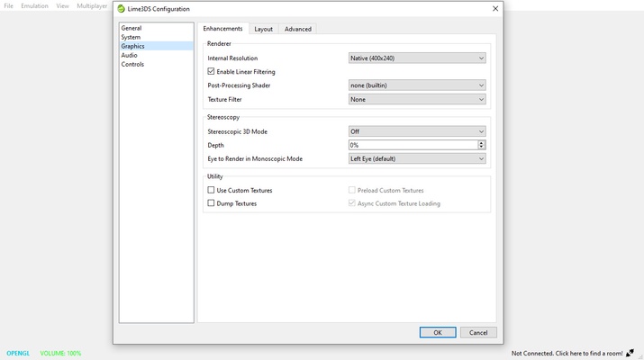644x360 pixels.
Task: Switch to the Advanced tab
Action: tap(298, 29)
